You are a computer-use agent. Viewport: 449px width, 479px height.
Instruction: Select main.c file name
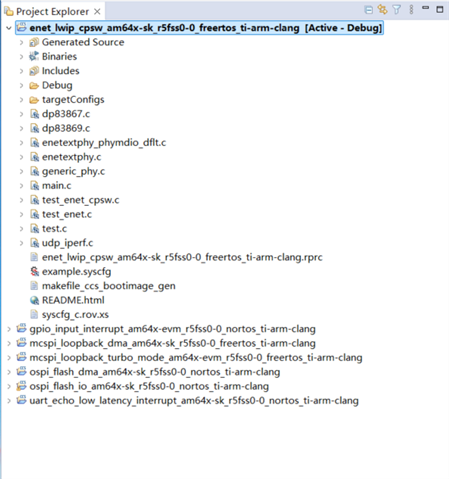point(56,186)
